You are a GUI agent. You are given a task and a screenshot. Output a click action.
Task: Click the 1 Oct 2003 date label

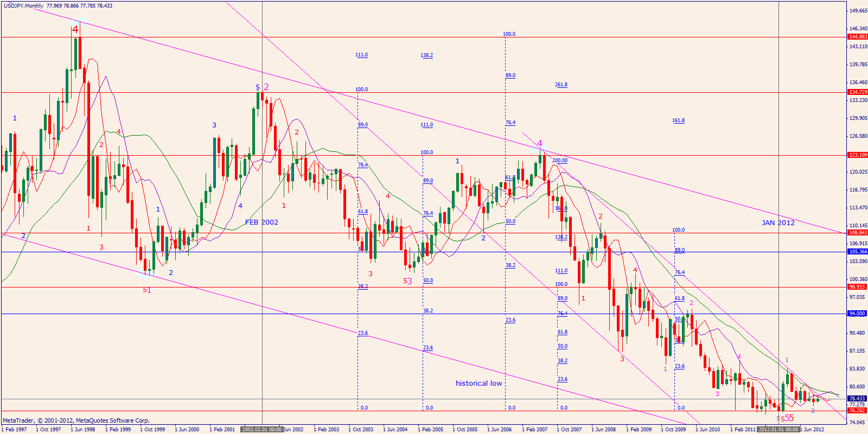tap(361, 429)
